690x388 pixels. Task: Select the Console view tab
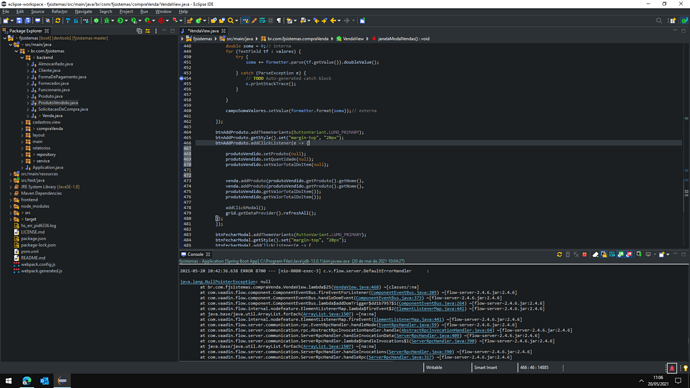[195, 254]
